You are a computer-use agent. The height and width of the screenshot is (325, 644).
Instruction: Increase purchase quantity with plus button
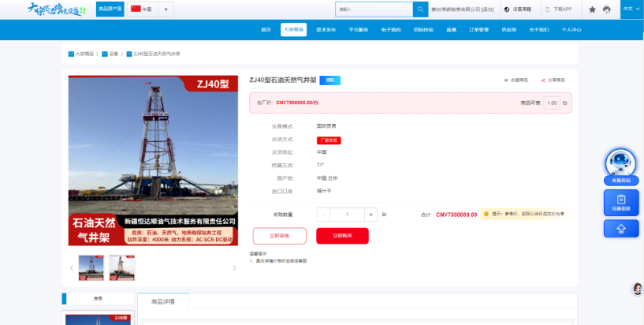pyautogui.click(x=371, y=215)
